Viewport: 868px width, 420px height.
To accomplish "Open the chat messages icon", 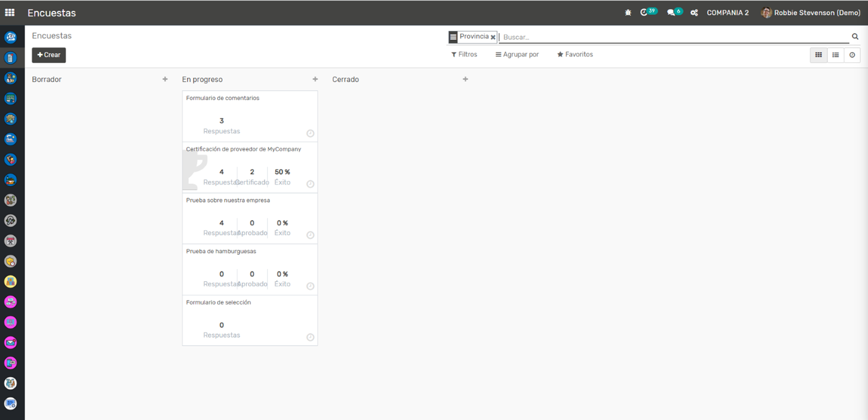I will 671,13.
